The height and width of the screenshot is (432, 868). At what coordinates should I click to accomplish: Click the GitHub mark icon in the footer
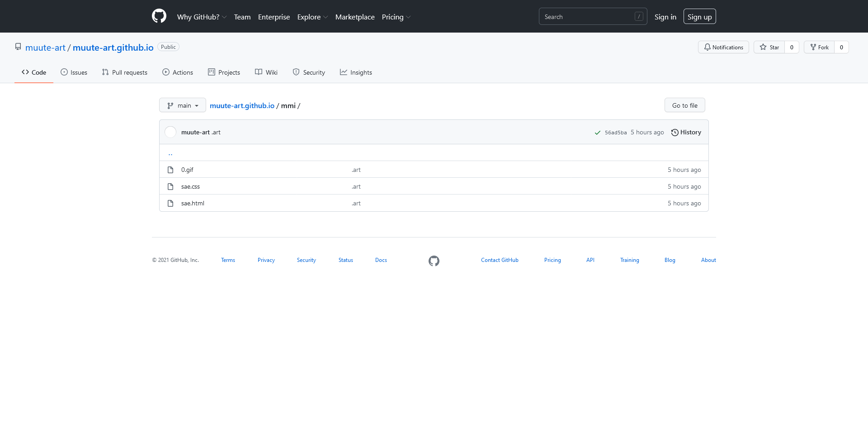[x=434, y=261]
